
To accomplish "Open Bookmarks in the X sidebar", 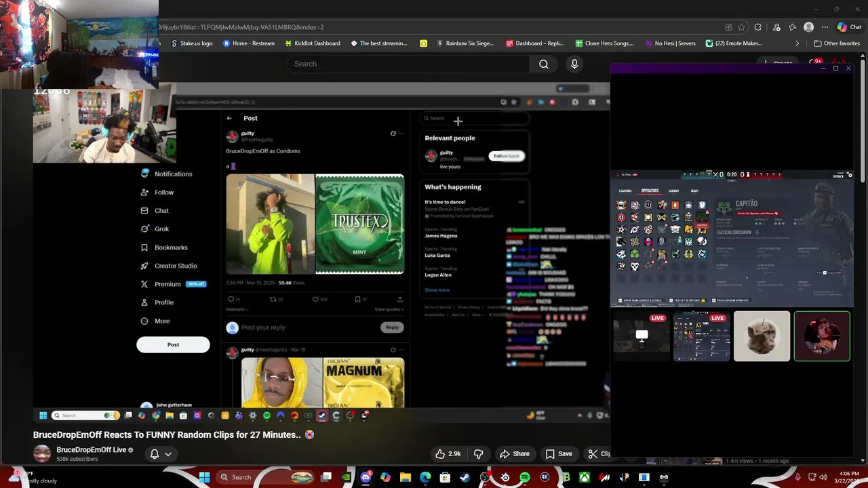I will tap(164, 247).
